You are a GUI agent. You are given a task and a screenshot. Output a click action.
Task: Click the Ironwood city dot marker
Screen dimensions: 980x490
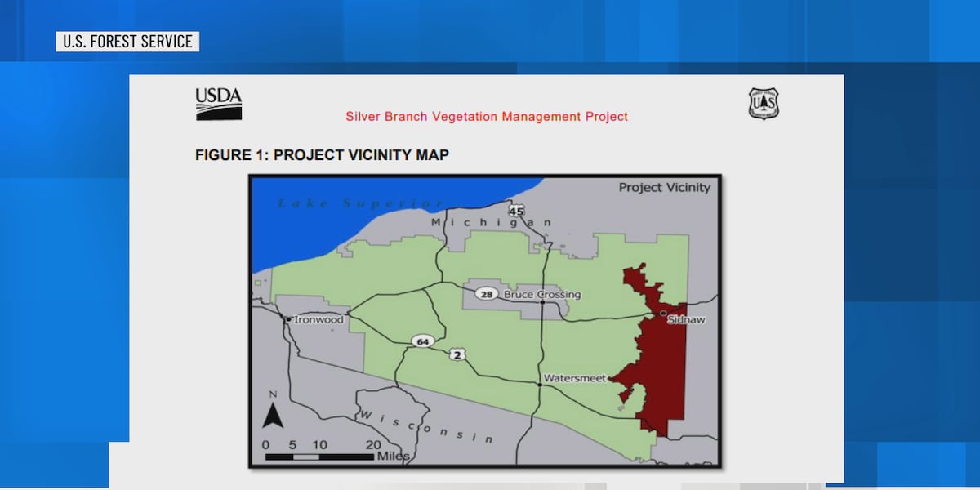[x=287, y=319]
